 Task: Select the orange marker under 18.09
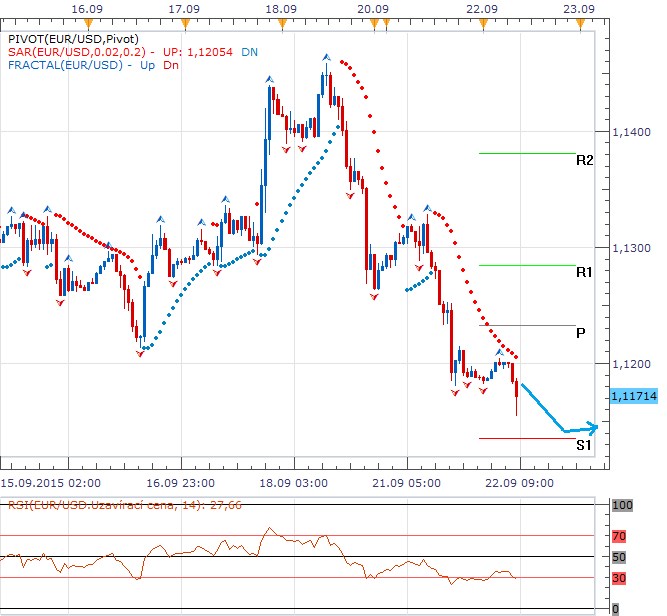283,22
